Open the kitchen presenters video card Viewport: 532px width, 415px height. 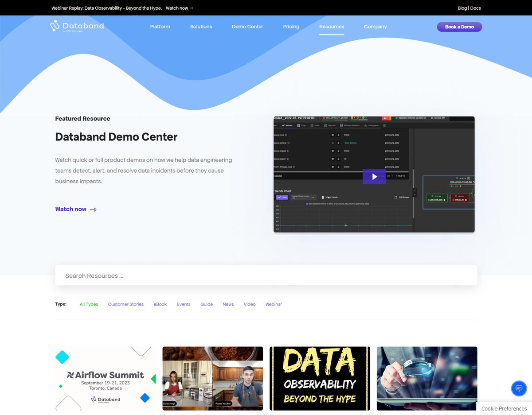coord(213,379)
